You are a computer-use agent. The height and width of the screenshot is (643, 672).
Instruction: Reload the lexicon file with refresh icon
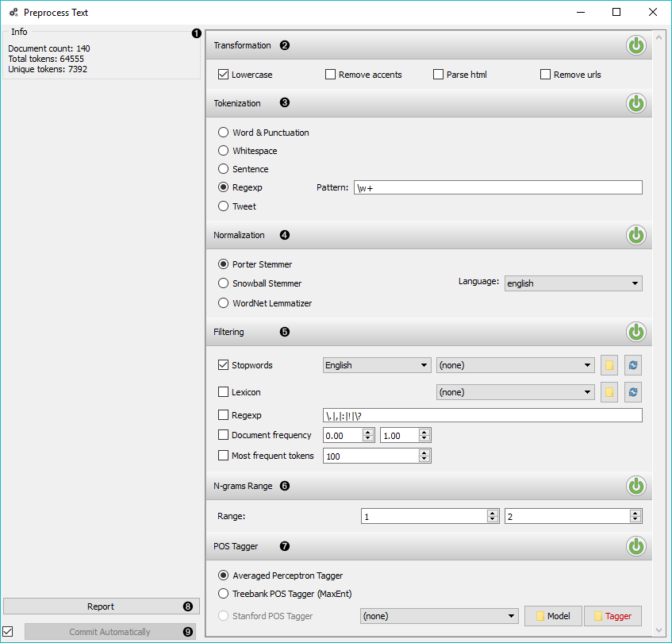(x=632, y=392)
